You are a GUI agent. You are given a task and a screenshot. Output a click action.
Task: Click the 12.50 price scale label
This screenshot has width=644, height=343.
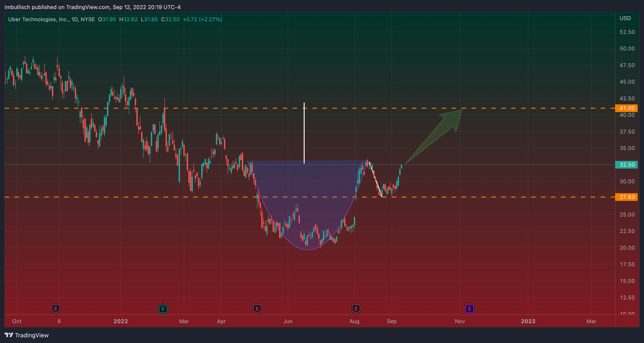click(x=627, y=297)
